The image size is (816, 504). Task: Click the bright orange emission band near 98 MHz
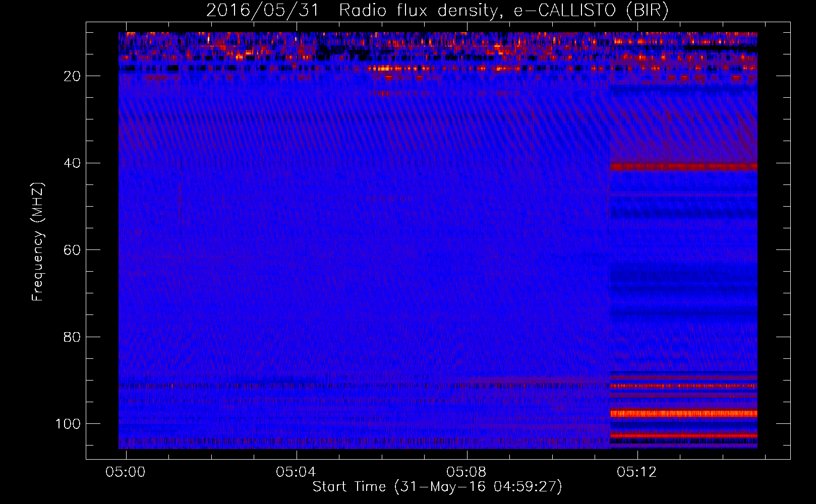(x=683, y=413)
